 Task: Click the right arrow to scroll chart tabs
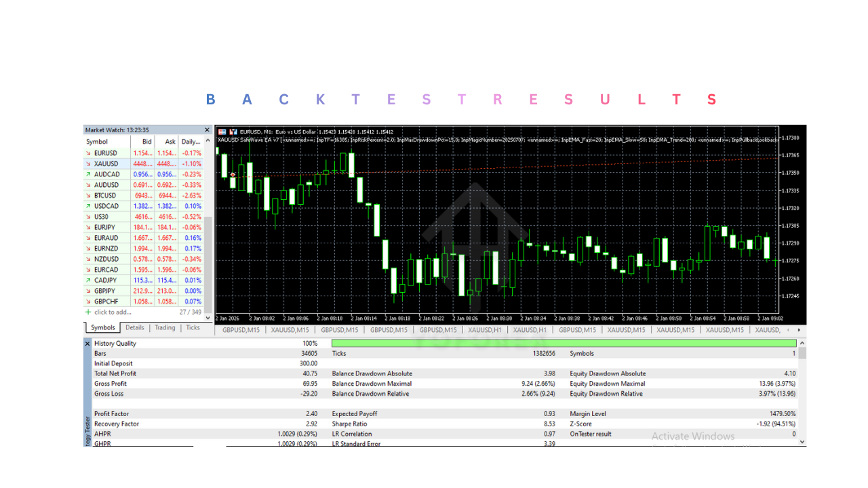[799, 330]
